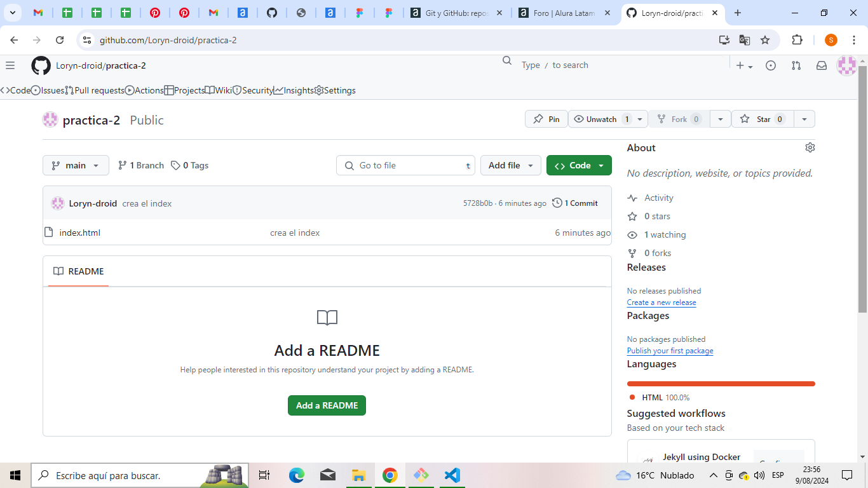
Task: Open Microsoft Edge from the taskbar
Action: [x=297, y=475]
